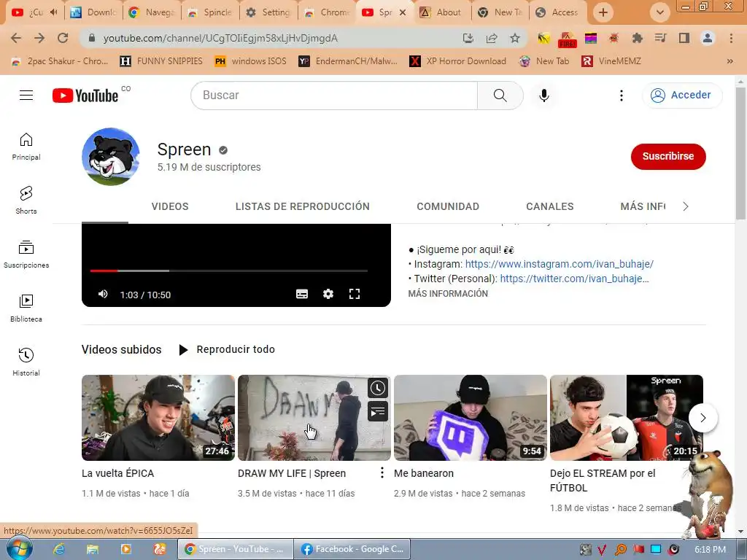
Task: Open Chrome three-dot menu
Action: point(731,38)
